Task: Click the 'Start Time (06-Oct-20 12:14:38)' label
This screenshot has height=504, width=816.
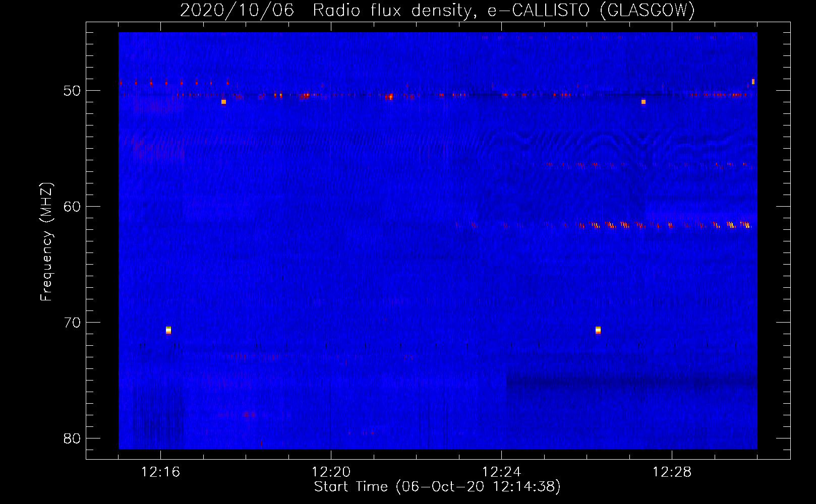Action: 437,487
